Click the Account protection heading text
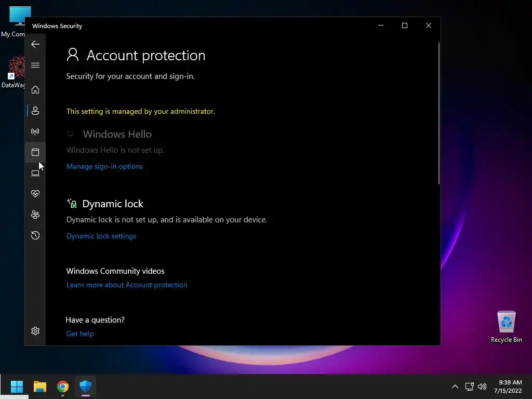This screenshot has height=399, width=532. 146,55
